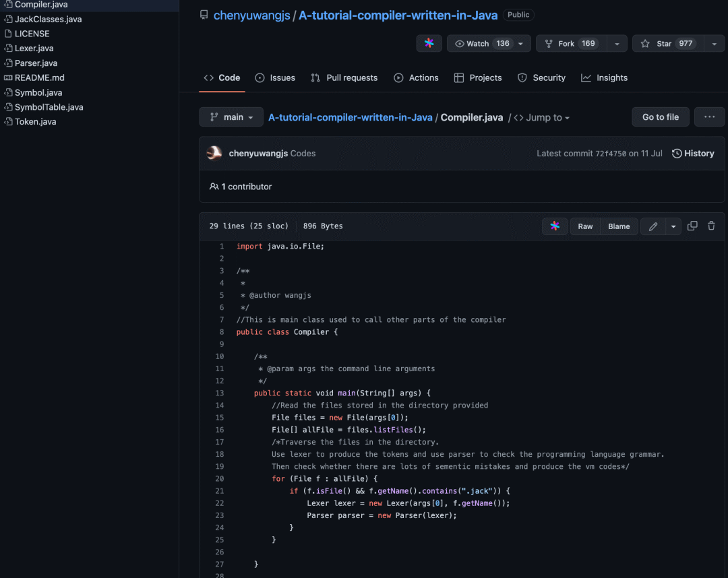Open the three-dots more options menu
This screenshot has width=728, height=578.
click(x=709, y=117)
